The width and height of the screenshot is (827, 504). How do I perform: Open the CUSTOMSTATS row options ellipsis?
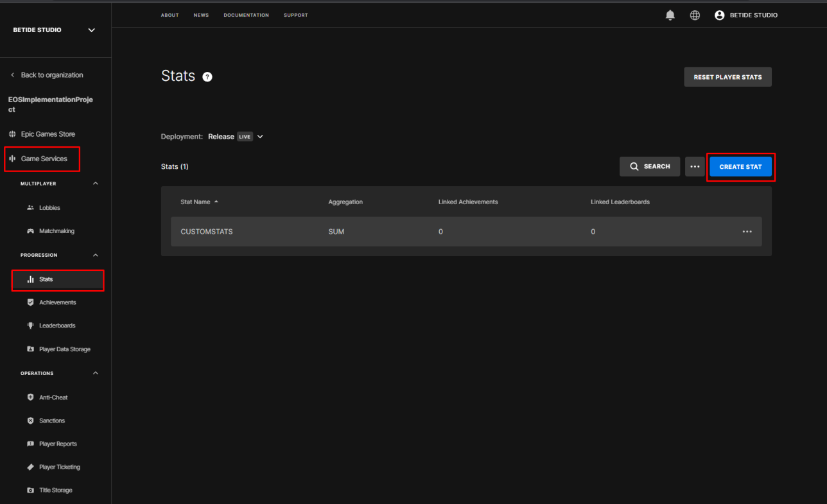(x=747, y=232)
